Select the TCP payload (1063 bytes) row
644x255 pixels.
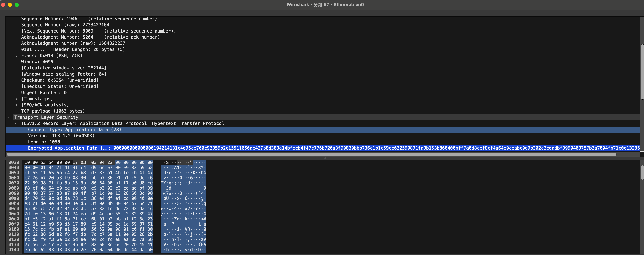[53, 111]
